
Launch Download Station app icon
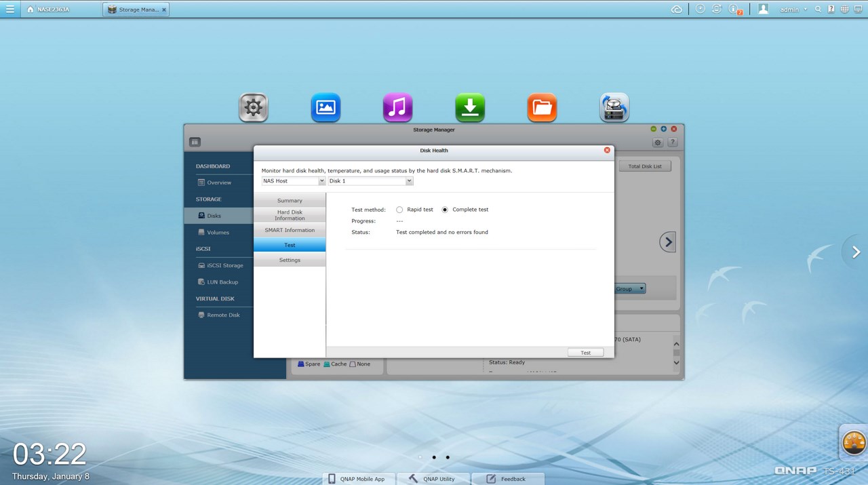pyautogui.click(x=470, y=108)
